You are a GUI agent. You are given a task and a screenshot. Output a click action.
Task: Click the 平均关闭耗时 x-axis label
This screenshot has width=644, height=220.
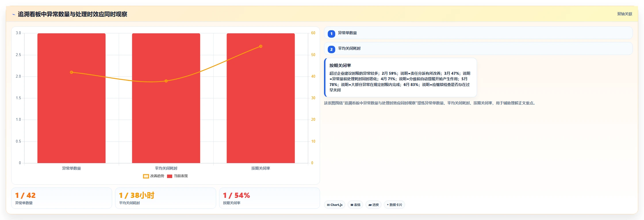point(166,168)
